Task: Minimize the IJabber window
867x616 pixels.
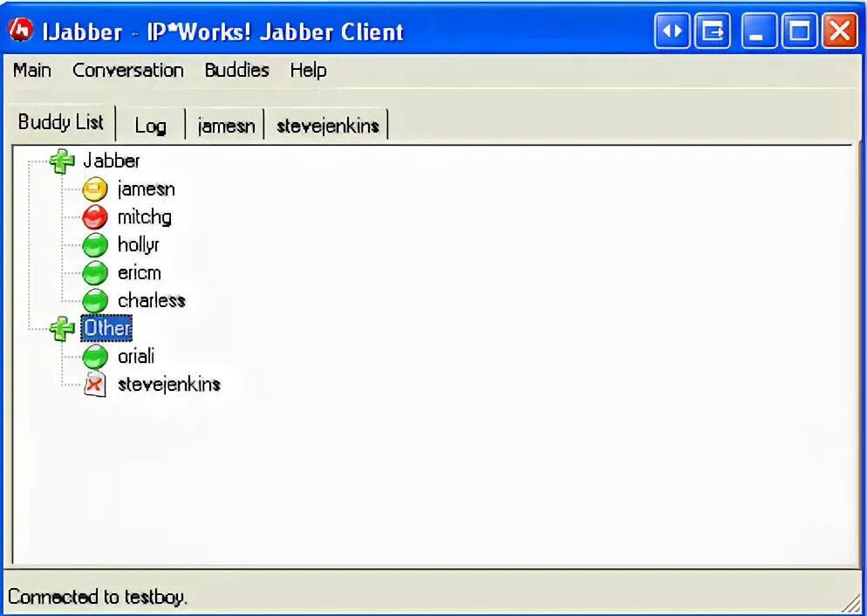Action: click(759, 31)
